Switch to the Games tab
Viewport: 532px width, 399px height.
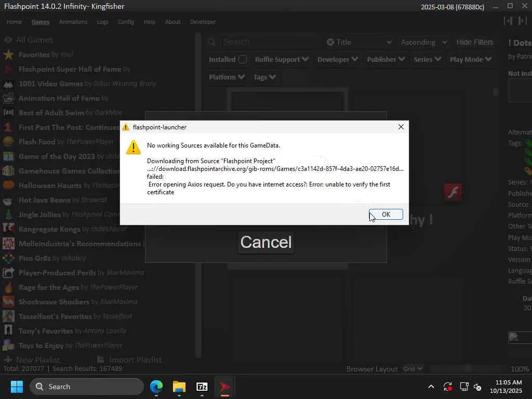click(41, 22)
